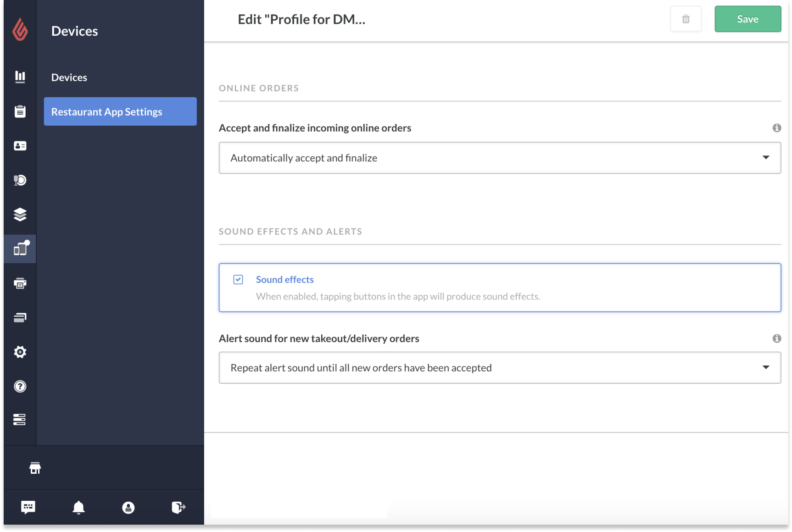
Task: Select the Devices icon in sidebar
Action: pyautogui.click(x=21, y=248)
